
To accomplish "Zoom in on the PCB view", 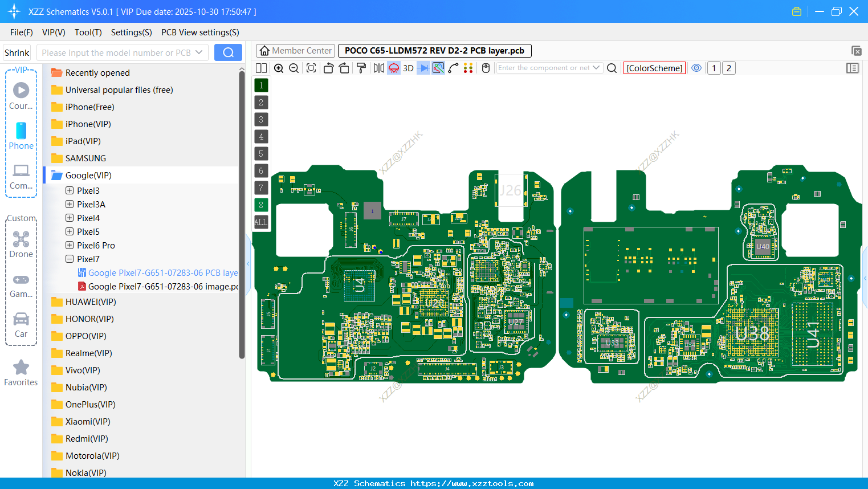I will tap(279, 68).
